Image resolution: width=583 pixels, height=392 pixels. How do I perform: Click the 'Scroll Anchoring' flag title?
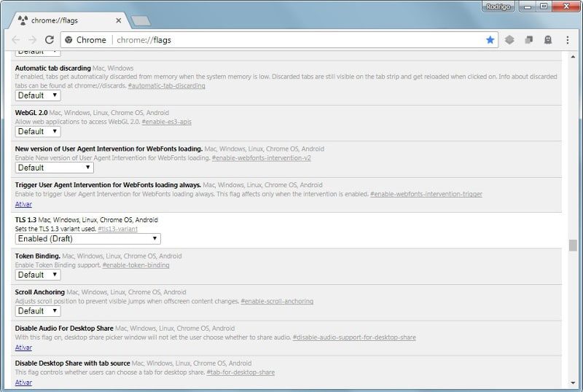click(40, 292)
